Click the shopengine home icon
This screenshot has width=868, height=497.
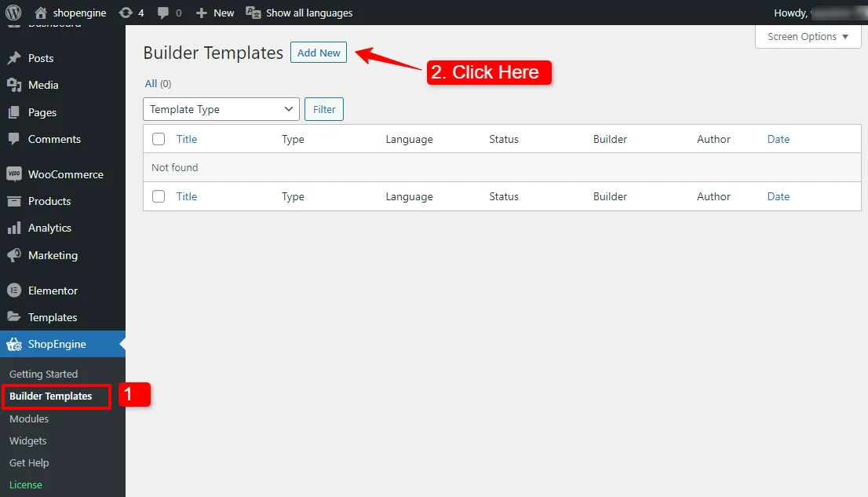click(x=40, y=13)
